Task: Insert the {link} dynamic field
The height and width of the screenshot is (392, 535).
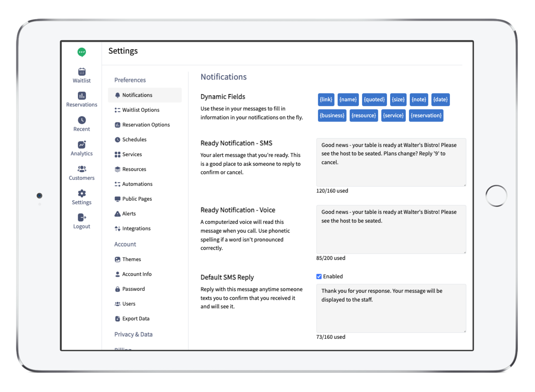Action: coord(326,99)
